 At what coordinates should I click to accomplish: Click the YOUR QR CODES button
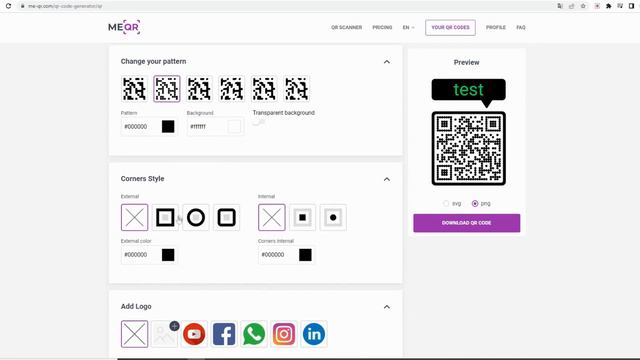(450, 27)
